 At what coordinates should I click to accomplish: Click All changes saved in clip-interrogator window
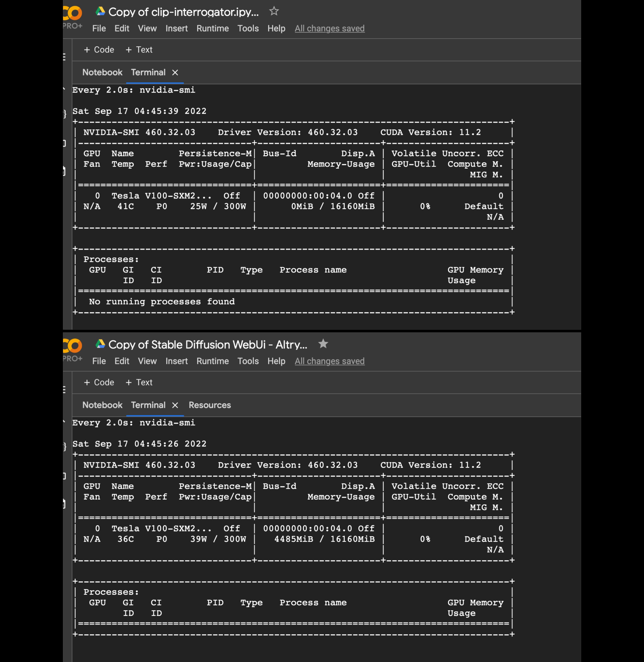330,28
